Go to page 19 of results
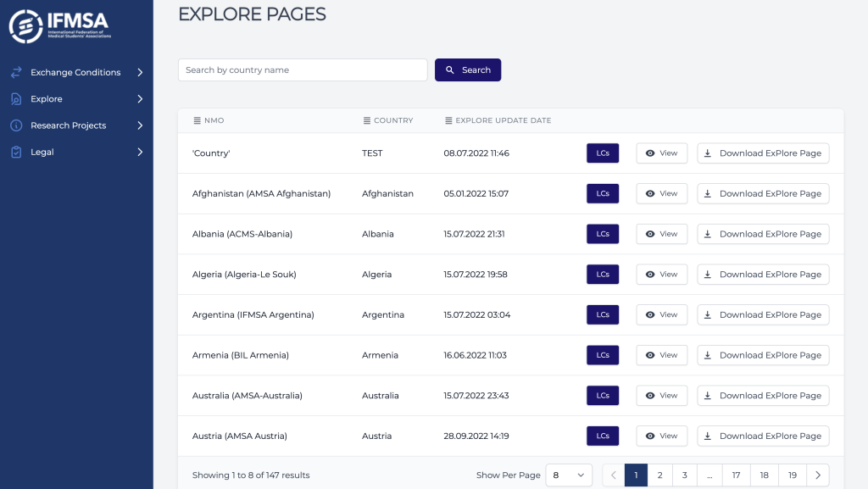This screenshot has width=868, height=489. pyautogui.click(x=793, y=475)
